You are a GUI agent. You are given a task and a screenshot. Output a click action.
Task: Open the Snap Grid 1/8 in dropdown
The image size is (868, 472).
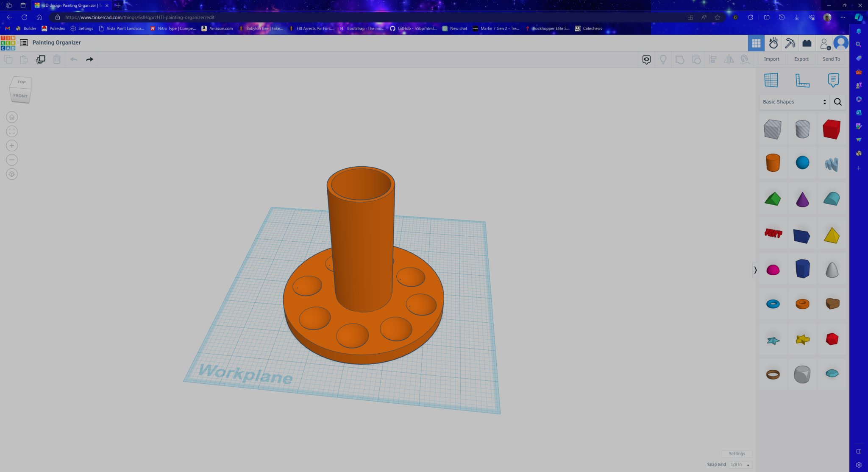[x=740, y=465]
